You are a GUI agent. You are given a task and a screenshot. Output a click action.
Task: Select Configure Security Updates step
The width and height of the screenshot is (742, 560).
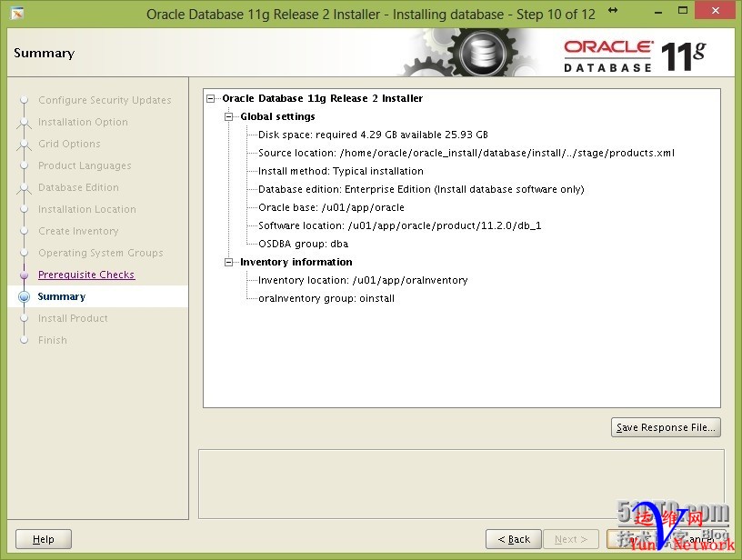(x=105, y=100)
